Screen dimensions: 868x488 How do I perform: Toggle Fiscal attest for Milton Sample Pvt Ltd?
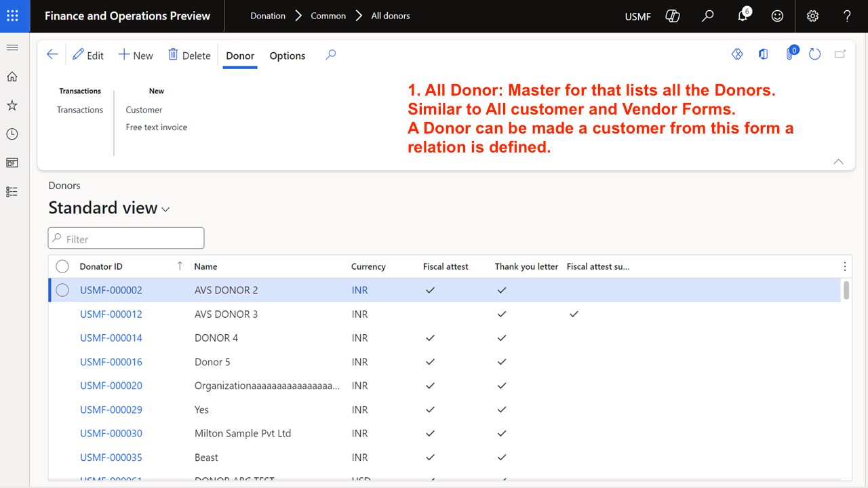[x=430, y=433]
